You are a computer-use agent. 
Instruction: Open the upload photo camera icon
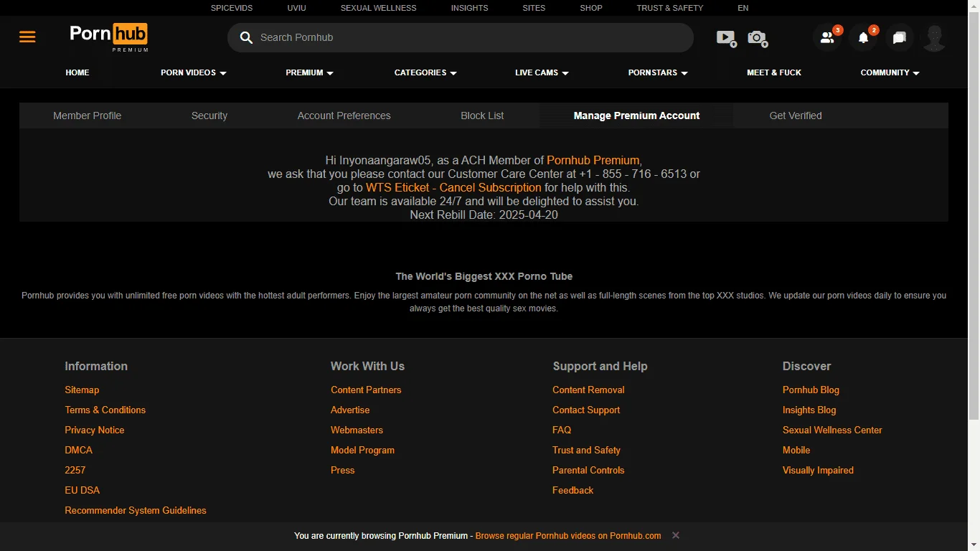pos(758,38)
